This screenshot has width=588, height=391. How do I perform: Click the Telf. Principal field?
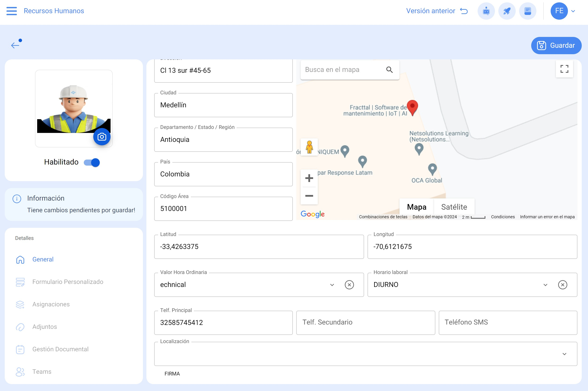click(223, 323)
